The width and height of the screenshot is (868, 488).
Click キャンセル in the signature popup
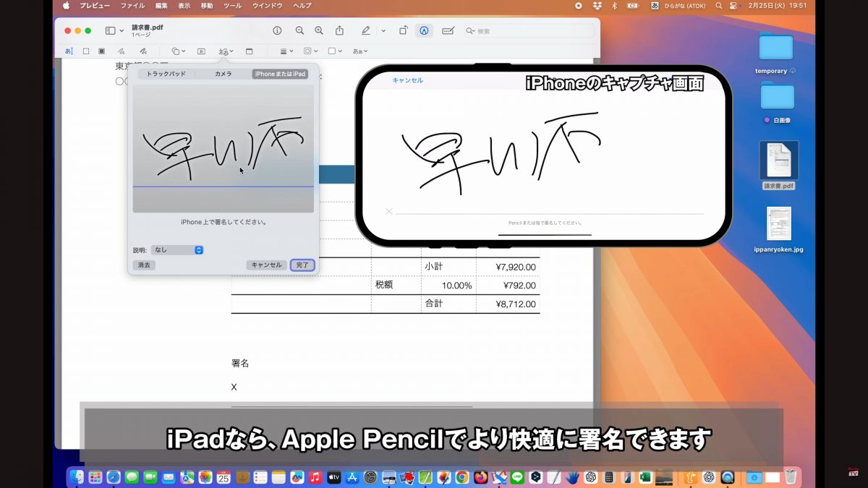pyautogui.click(x=266, y=265)
